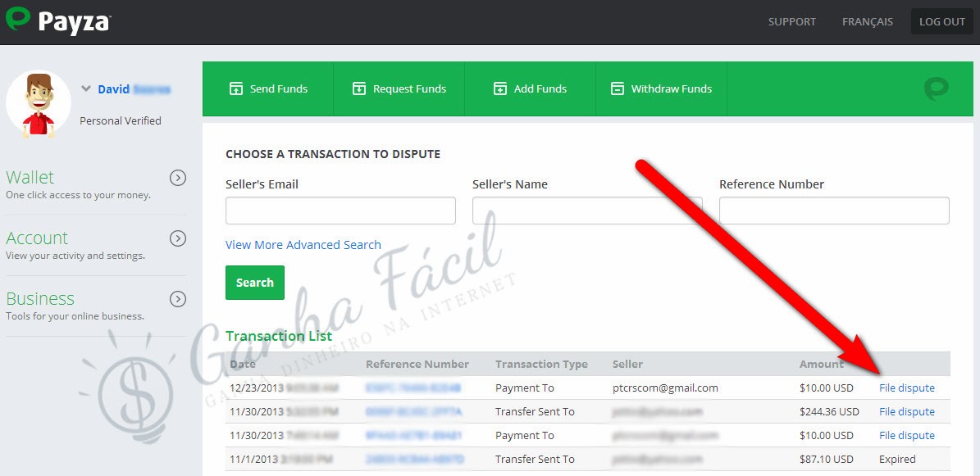Expand the Account section arrow
The height and width of the screenshot is (476, 980).
pyautogui.click(x=178, y=238)
